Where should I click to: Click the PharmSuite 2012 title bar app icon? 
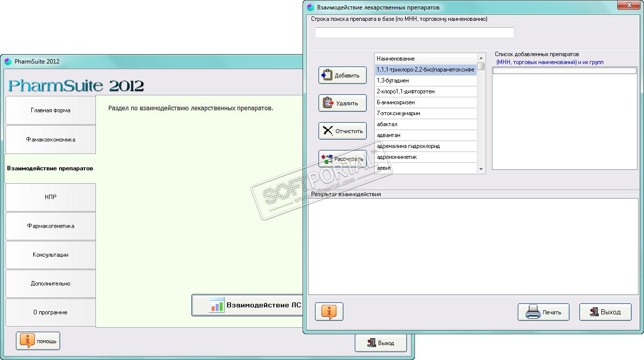(7, 62)
